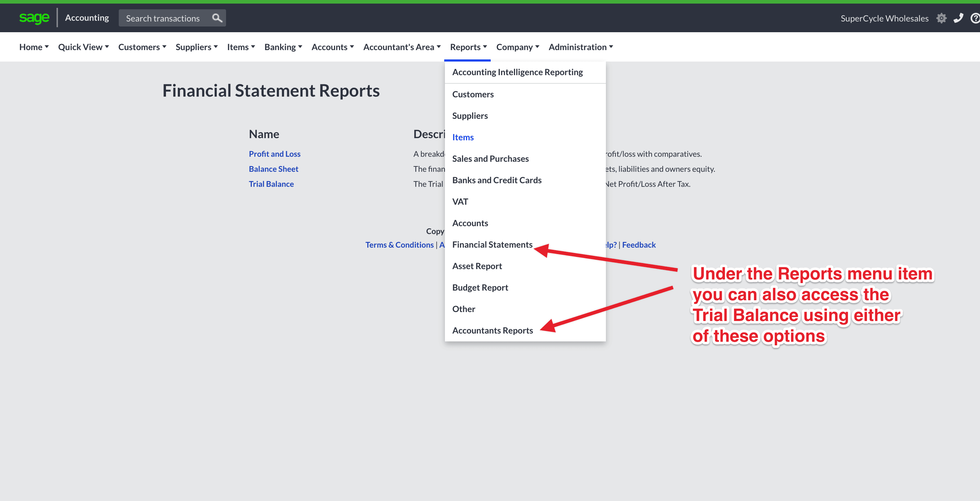The image size is (980, 501).
Task: Open the Administration dropdown
Action: click(580, 47)
